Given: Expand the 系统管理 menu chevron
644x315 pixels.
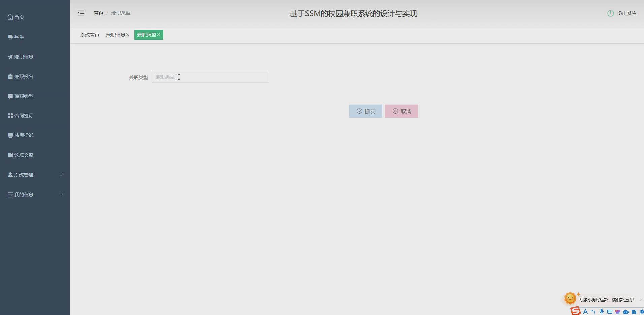Looking at the screenshot, I should (61, 175).
